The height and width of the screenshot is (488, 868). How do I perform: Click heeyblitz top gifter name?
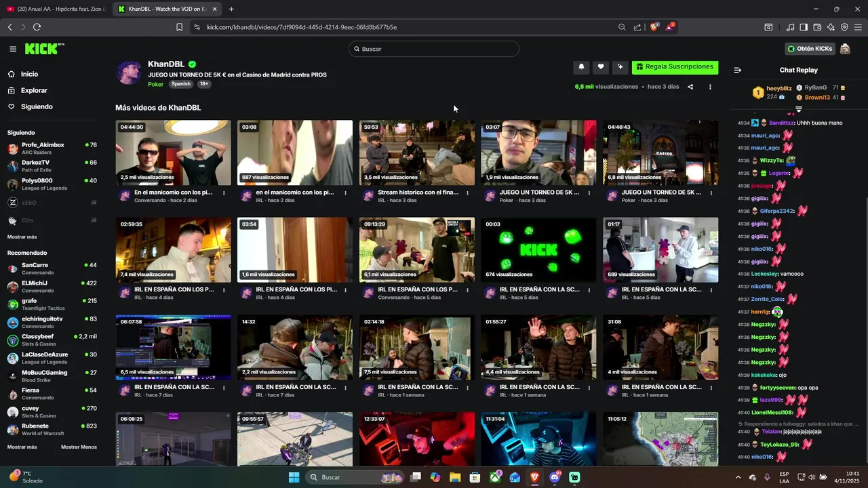779,89
